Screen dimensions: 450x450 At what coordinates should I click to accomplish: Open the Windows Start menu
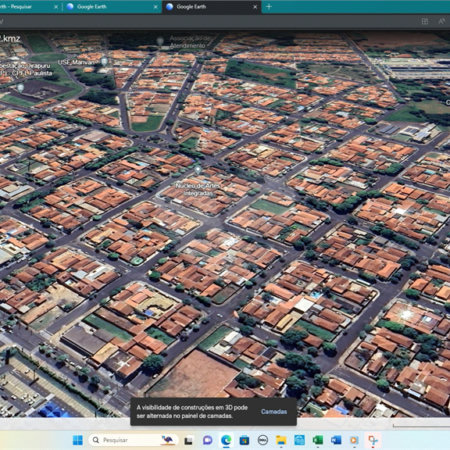[78, 440]
